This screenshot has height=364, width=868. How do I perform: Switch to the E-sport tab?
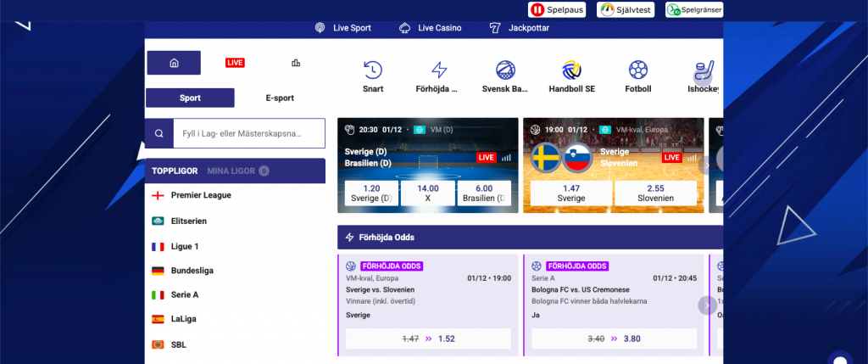[280, 98]
